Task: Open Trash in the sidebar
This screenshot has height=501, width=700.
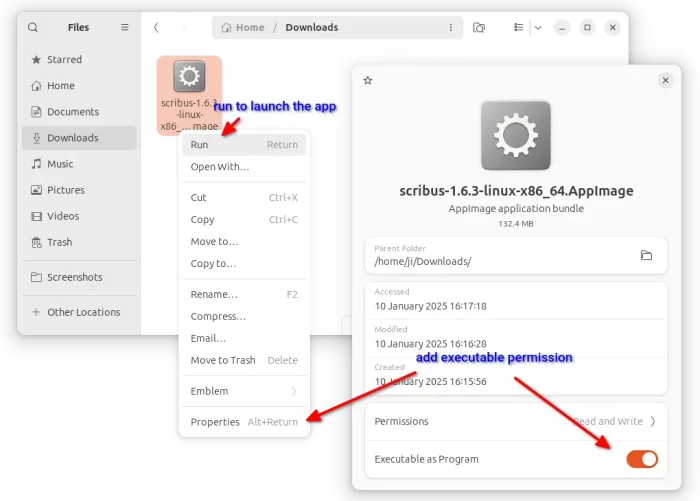Action: tap(79, 242)
